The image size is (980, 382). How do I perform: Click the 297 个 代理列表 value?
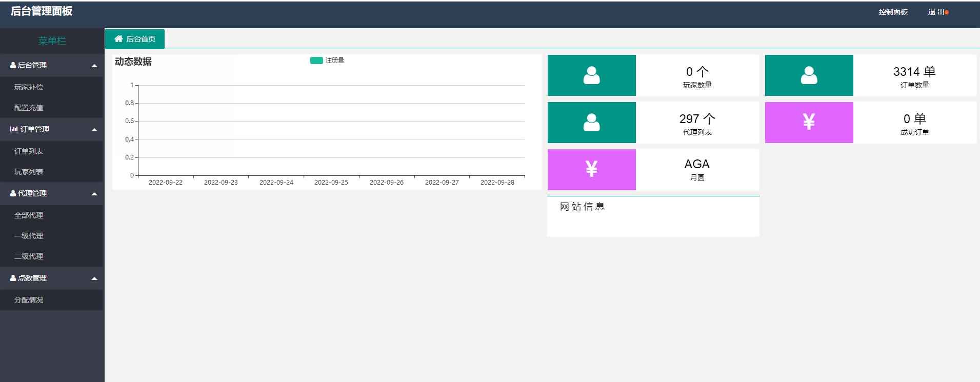point(697,118)
